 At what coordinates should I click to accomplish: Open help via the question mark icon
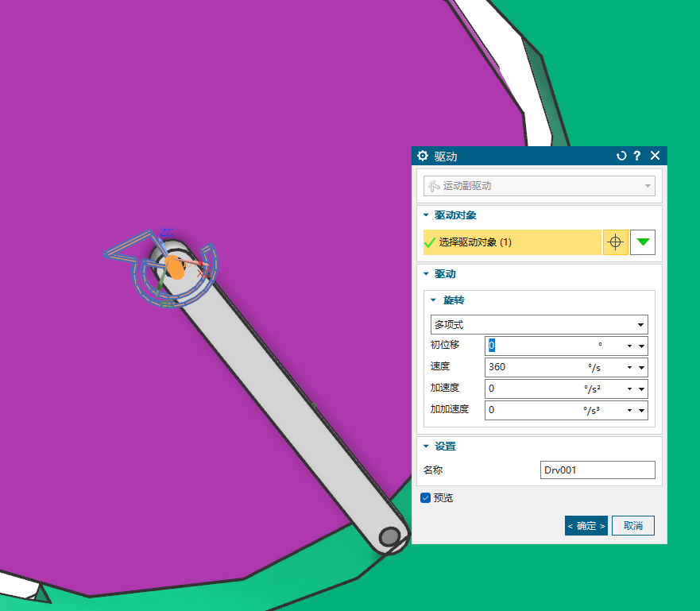[x=637, y=156]
